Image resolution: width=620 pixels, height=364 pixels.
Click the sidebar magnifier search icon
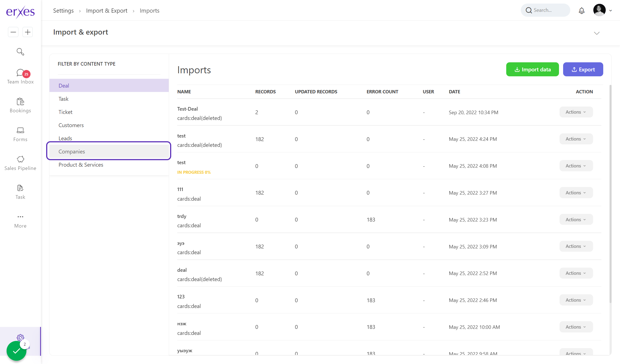pyautogui.click(x=20, y=52)
